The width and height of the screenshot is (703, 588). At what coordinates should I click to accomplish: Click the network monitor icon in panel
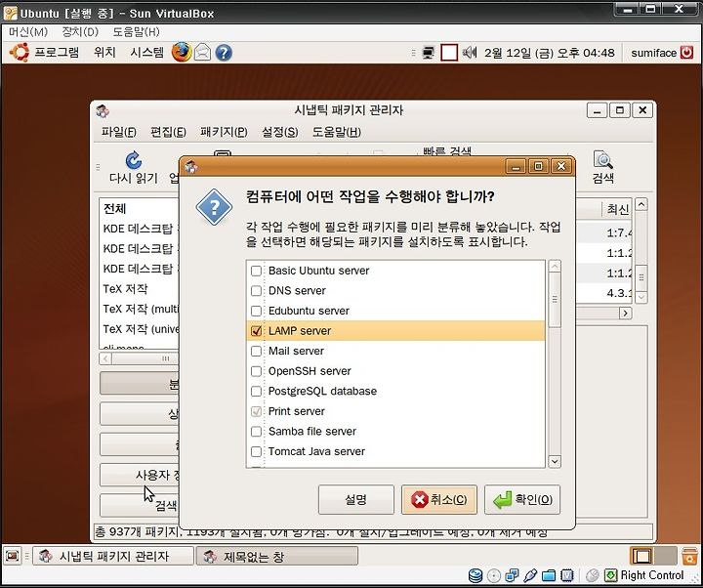(429, 53)
